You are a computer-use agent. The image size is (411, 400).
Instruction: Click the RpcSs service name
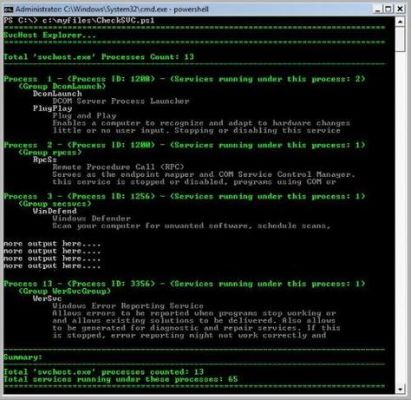pos(45,160)
